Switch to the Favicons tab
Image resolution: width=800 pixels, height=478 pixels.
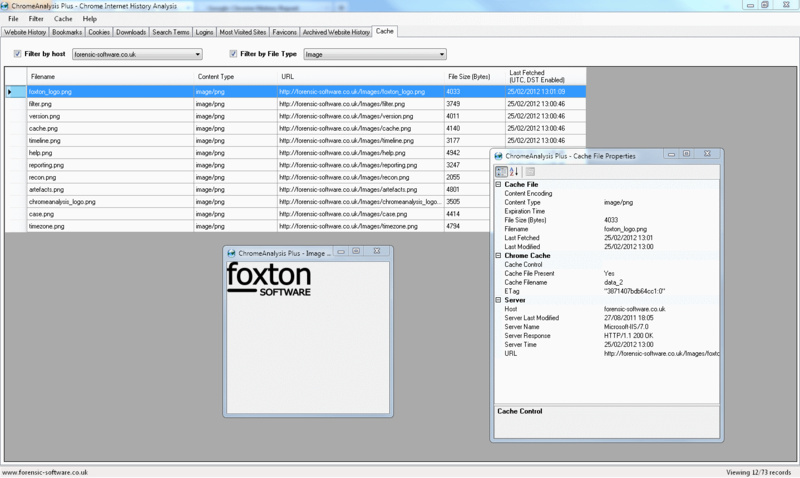point(284,32)
